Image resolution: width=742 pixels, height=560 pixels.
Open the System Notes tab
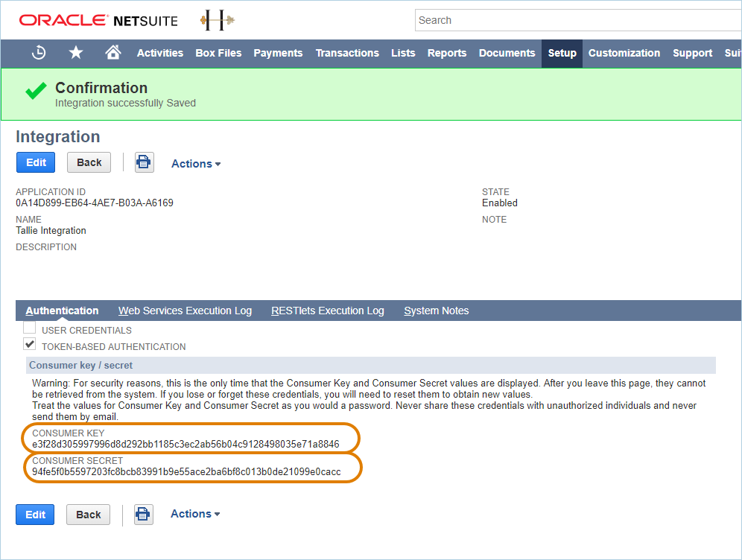coord(437,311)
